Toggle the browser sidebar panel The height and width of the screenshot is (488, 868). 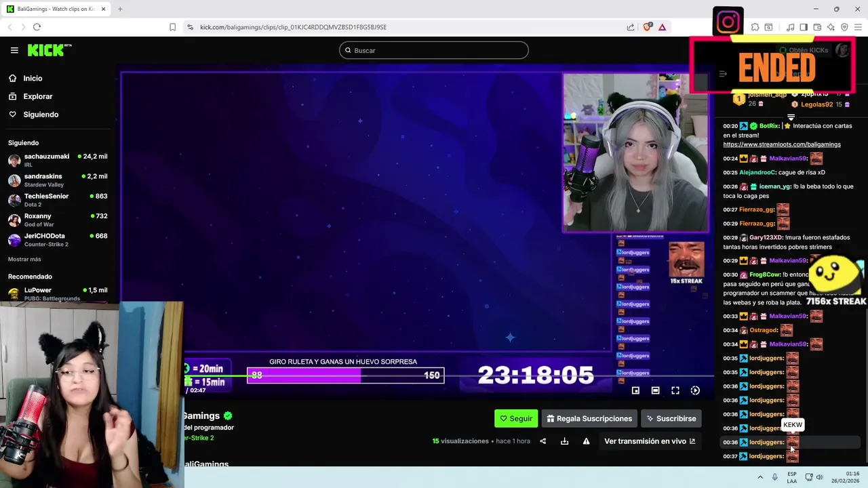804,27
